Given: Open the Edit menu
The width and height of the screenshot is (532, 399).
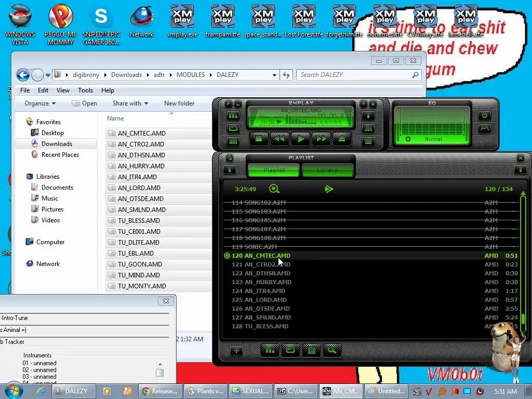Looking at the screenshot, I should point(43,90).
